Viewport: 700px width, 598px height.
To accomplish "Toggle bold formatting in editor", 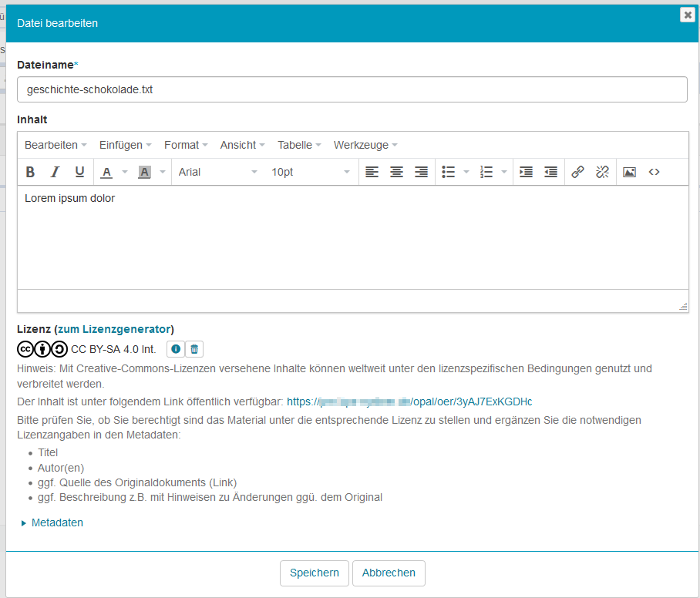I will (x=31, y=172).
